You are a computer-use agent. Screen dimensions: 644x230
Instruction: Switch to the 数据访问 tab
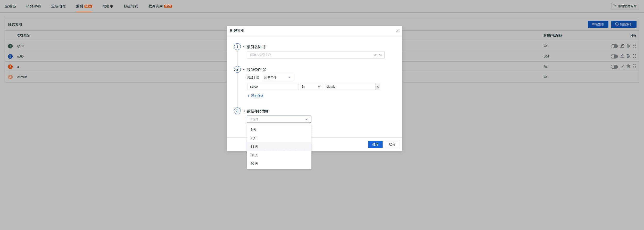[x=160, y=6]
